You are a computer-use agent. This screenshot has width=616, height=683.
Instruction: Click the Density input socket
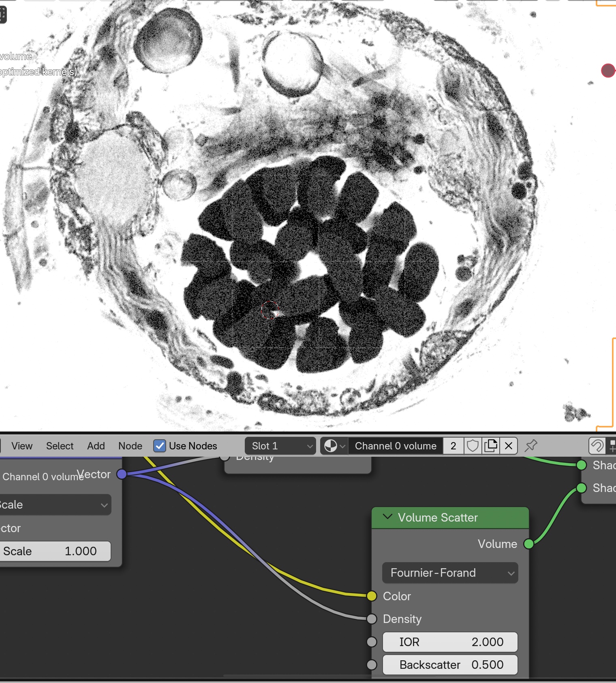click(x=372, y=619)
